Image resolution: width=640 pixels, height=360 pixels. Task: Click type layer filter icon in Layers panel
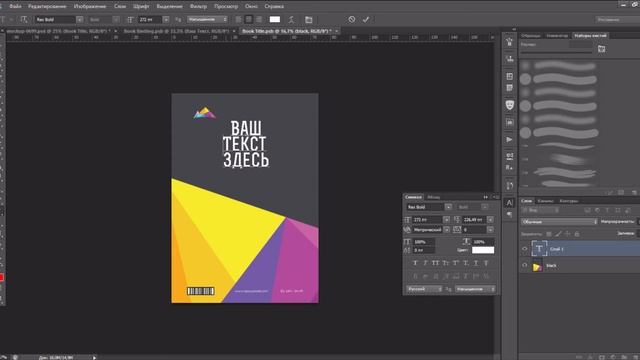tap(607, 210)
